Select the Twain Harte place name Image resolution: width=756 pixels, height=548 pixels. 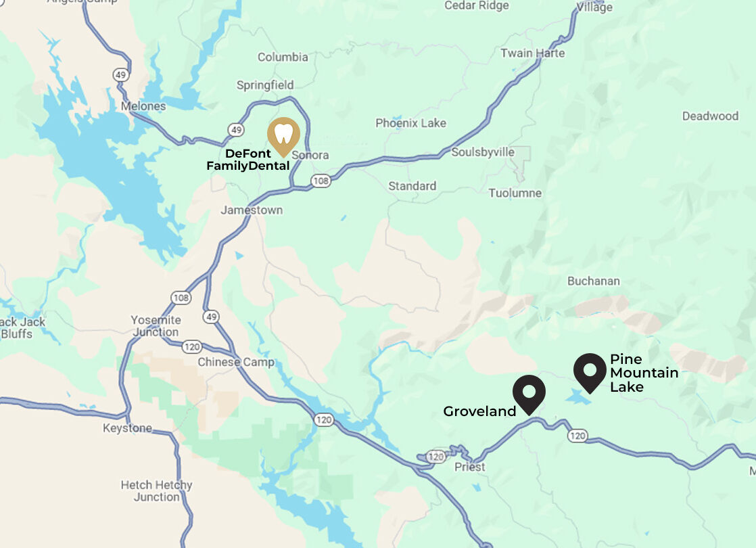click(532, 53)
